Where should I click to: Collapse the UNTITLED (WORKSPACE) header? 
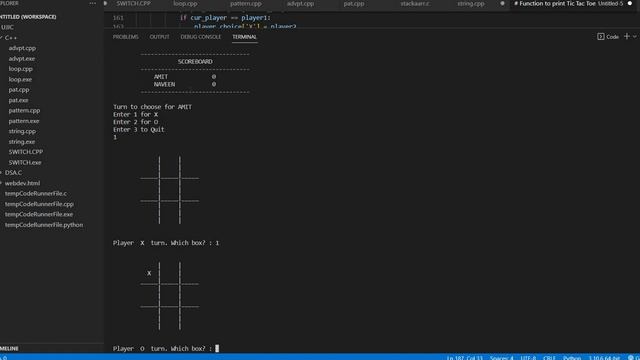tap(28, 17)
